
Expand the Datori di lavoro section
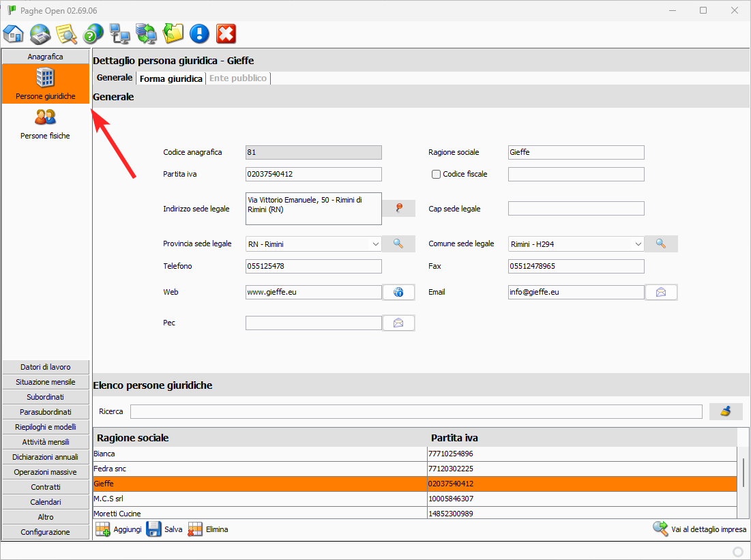(46, 367)
